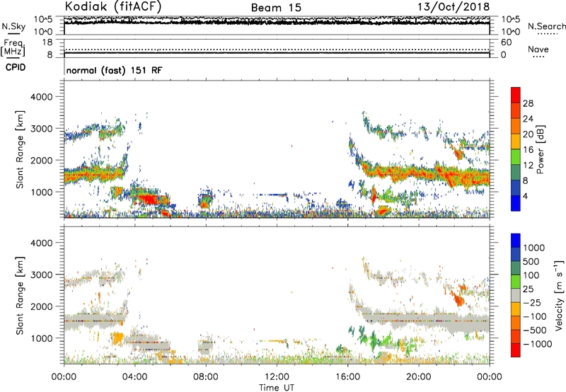Click the "4000" tick label of the power panel
The image size is (566, 392).
pyautogui.click(x=41, y=97)
